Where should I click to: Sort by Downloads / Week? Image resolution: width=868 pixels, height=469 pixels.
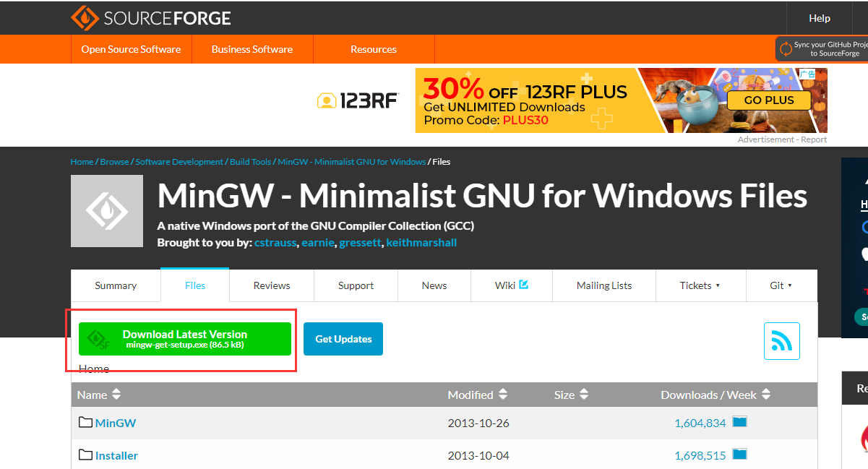(x=716, y=395)
